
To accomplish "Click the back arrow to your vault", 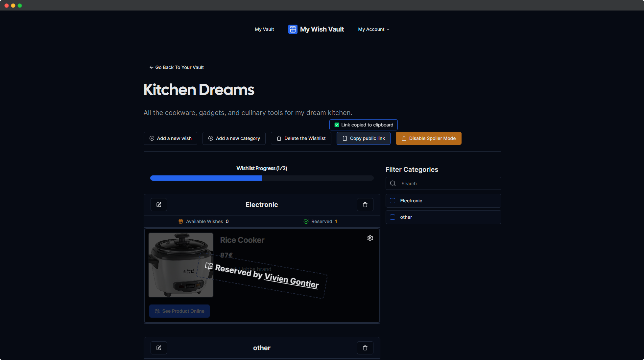I will (152, 67).
